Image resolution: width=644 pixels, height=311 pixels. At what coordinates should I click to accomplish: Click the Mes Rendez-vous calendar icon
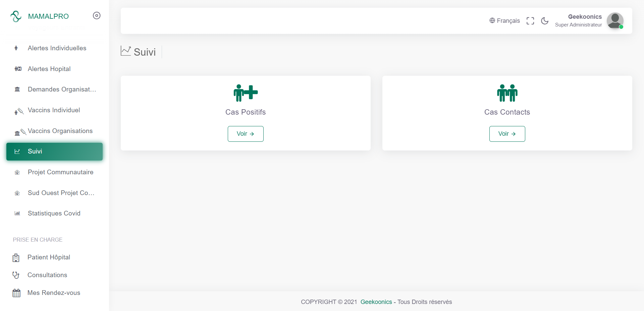[x=16, y=293]
